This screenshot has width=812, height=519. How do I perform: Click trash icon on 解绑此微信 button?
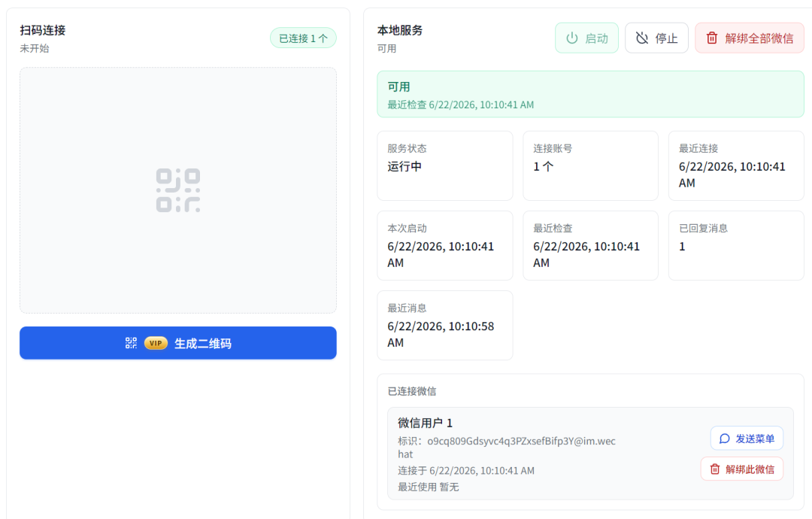[715, 469]
